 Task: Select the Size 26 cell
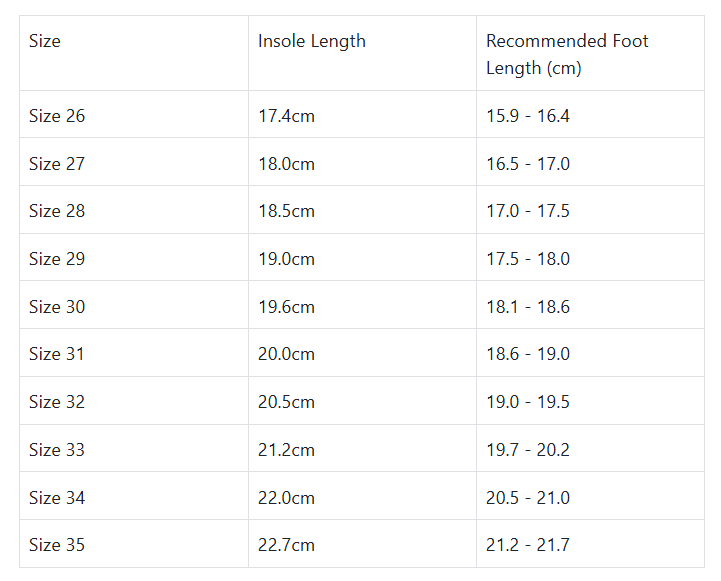pyautogui.click(x=57, y=116)
